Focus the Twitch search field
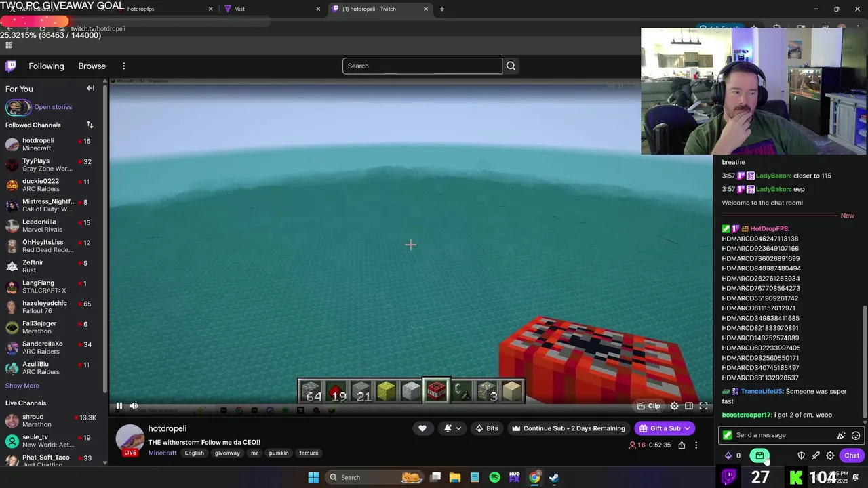The width and height of the screenshot is (868, 488). [422, 66]
